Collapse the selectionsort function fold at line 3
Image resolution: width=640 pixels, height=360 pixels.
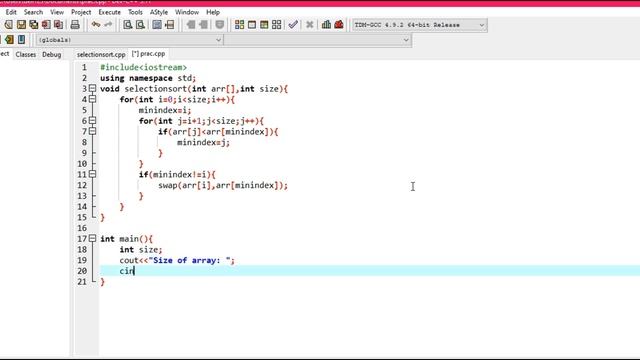(x=93, y=89)
